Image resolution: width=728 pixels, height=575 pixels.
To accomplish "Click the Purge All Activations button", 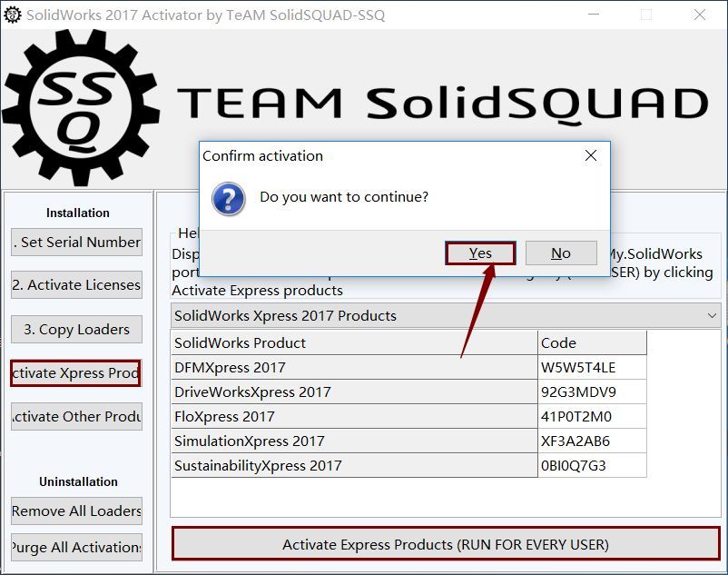I will [76, 547].
